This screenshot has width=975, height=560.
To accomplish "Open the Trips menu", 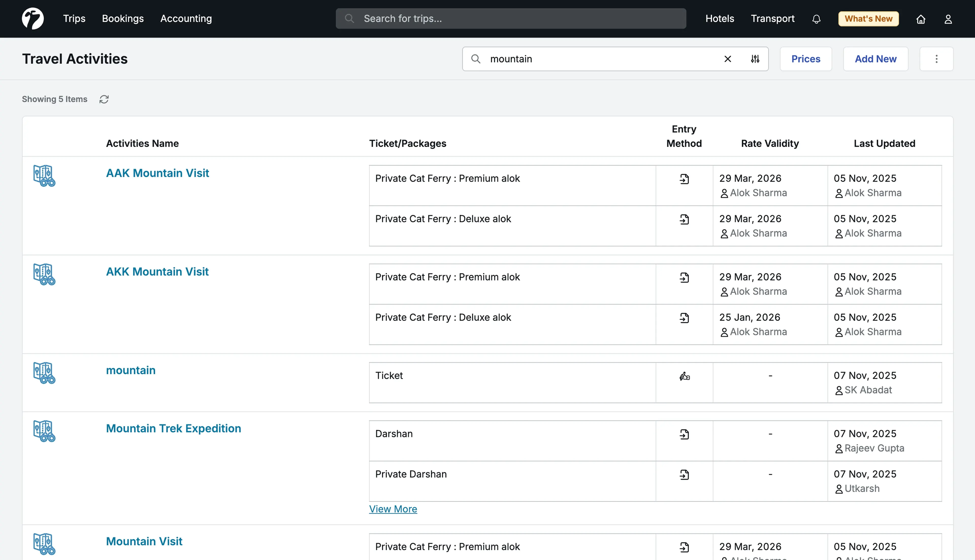I will [74, 19].
